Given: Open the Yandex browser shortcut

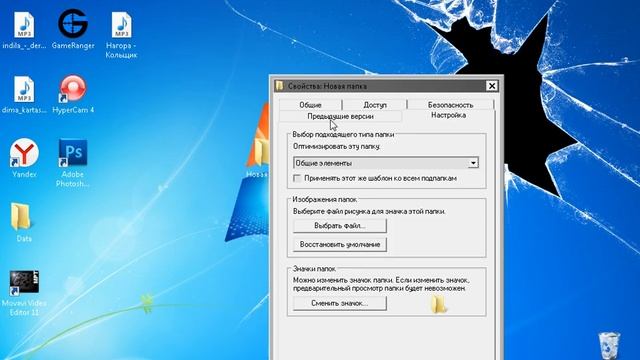Looking at the screenshot, I should coord(24,153).
